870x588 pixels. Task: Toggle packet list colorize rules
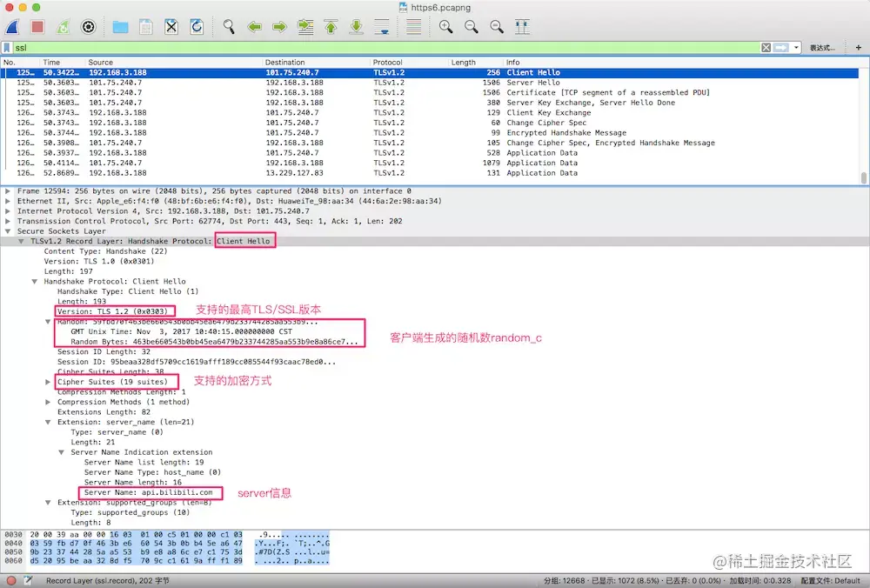pyautogui.click(x=413, y=27)
